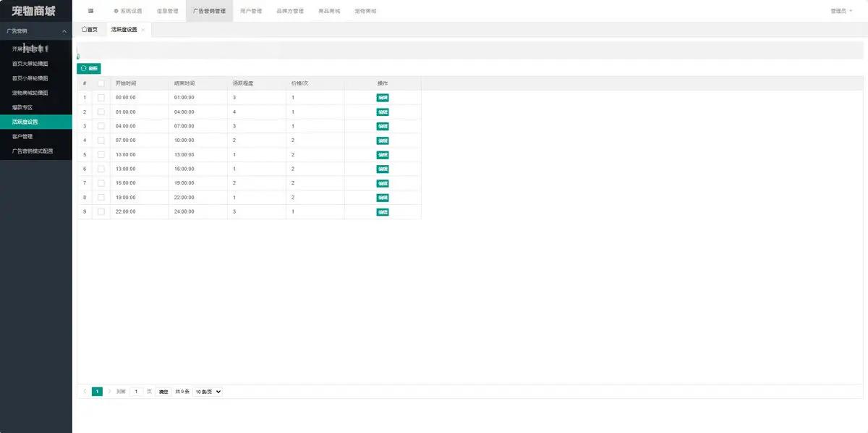The width and height of the screenshot is (868, 433).
Task: Click the 刷新 refresh button above table
Action: point(89,68)
